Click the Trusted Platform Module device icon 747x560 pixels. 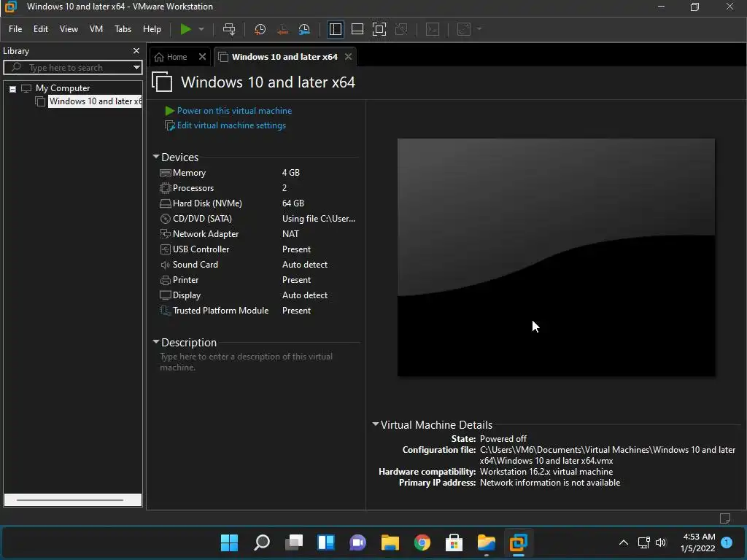[x=166, y=311]
